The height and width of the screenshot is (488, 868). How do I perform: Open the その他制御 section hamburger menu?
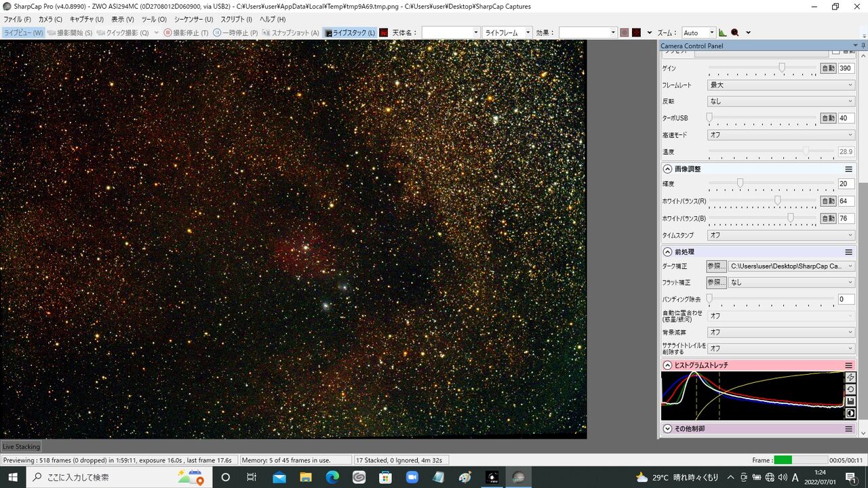click(848, 428)
